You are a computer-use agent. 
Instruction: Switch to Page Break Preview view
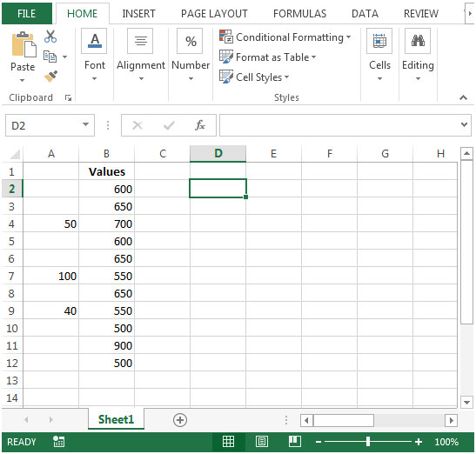pyautogui.click(x=294, y=442)
